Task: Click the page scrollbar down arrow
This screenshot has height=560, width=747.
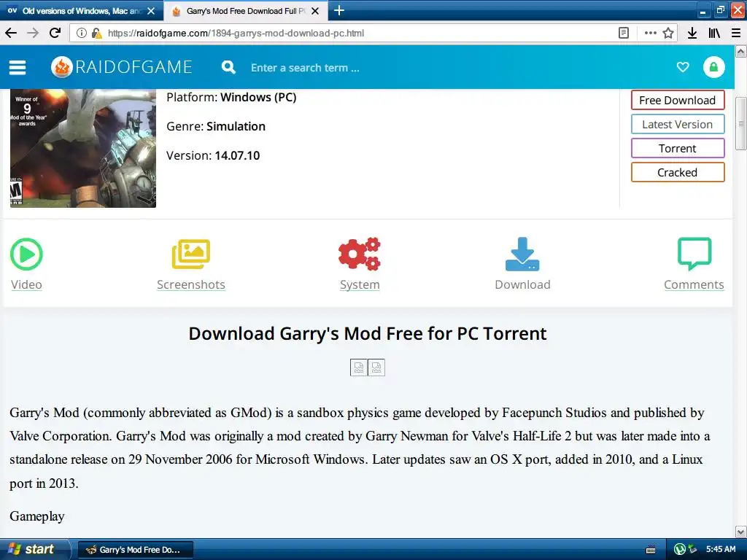Action: point(741,531)
